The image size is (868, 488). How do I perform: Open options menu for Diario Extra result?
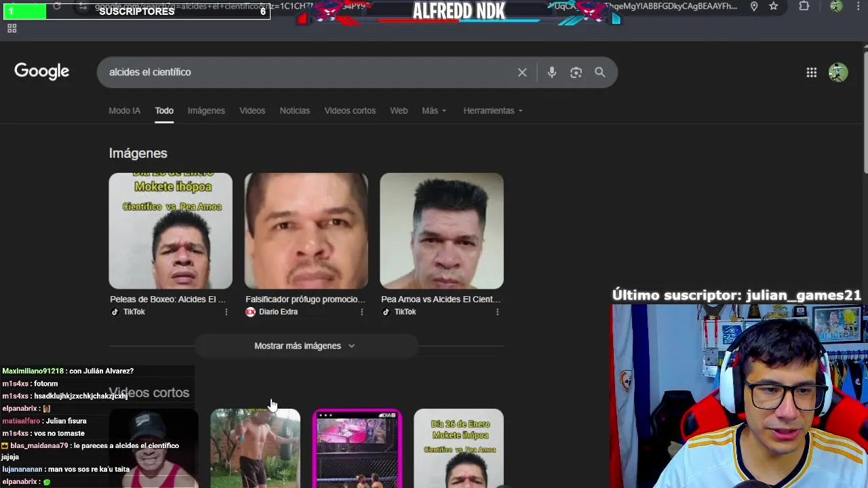point(361,312)
